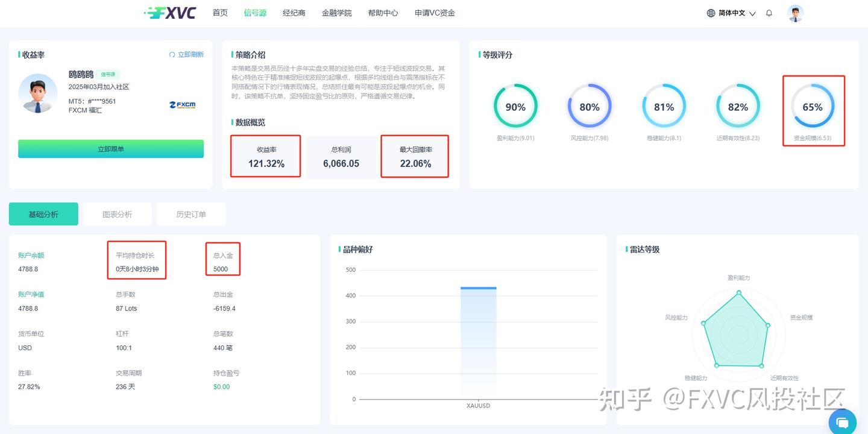The height and width of the screenshot is (434, 868).
Task: Click the user avatar in header
Action: (x=795, y=13)
